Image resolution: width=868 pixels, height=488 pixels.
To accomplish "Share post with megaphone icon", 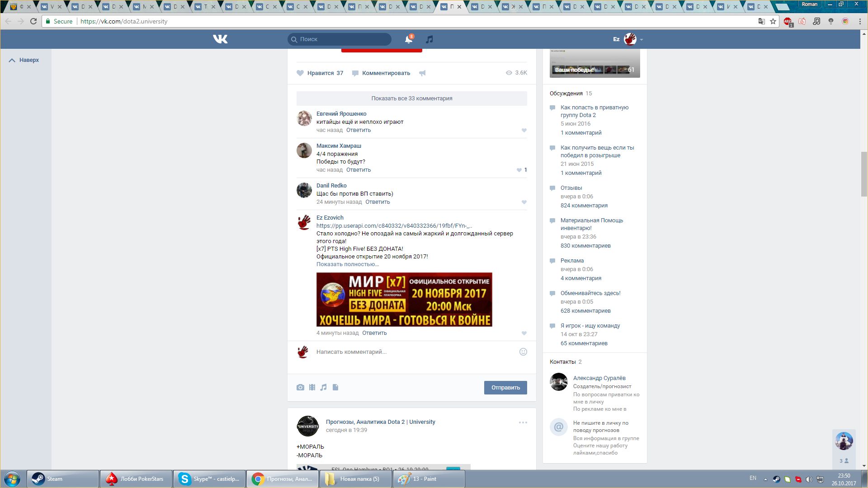I will click(422, 73).
